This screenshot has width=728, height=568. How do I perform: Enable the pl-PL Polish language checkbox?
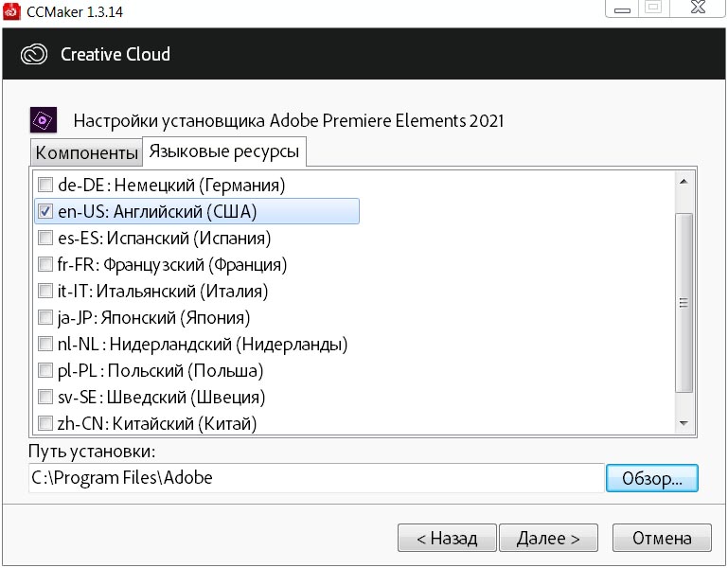pos(45,370)
